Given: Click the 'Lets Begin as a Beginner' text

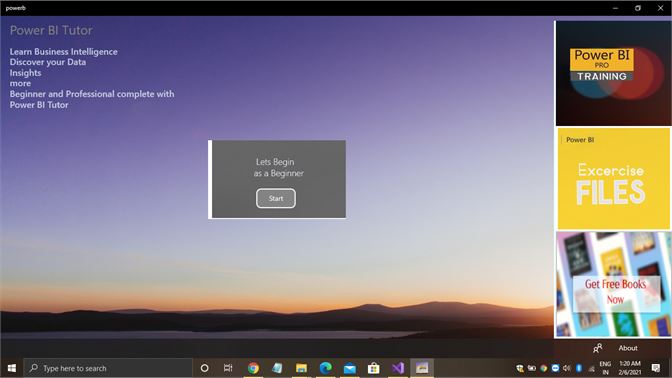Looking at the screenshot, I should [x=278, y=168].
